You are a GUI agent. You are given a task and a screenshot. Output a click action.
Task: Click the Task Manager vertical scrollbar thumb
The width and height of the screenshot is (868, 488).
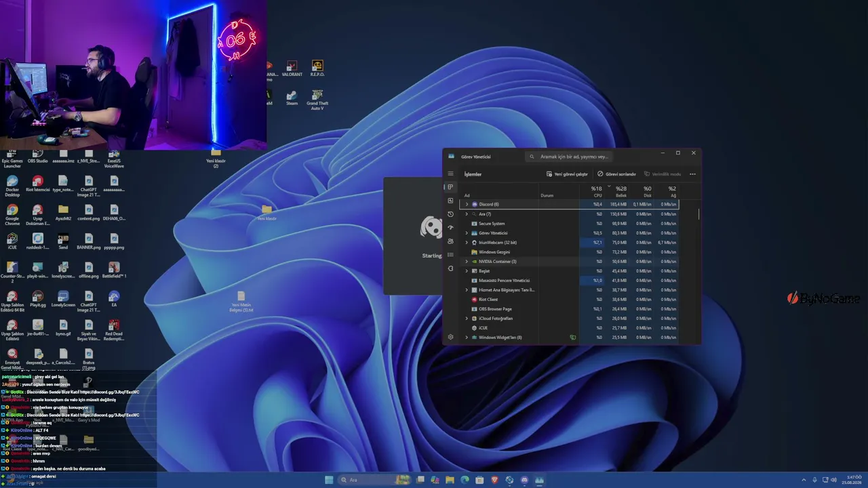[x=698, y=213]
